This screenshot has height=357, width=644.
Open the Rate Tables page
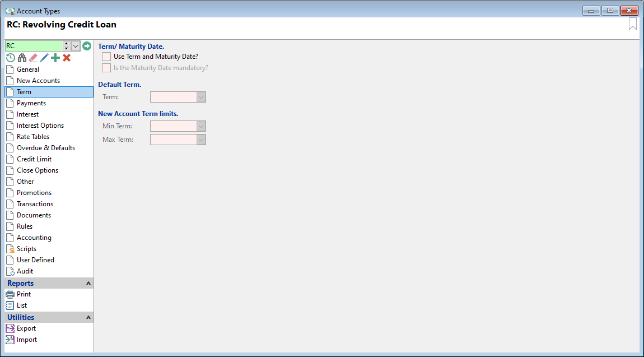(49, 137)
